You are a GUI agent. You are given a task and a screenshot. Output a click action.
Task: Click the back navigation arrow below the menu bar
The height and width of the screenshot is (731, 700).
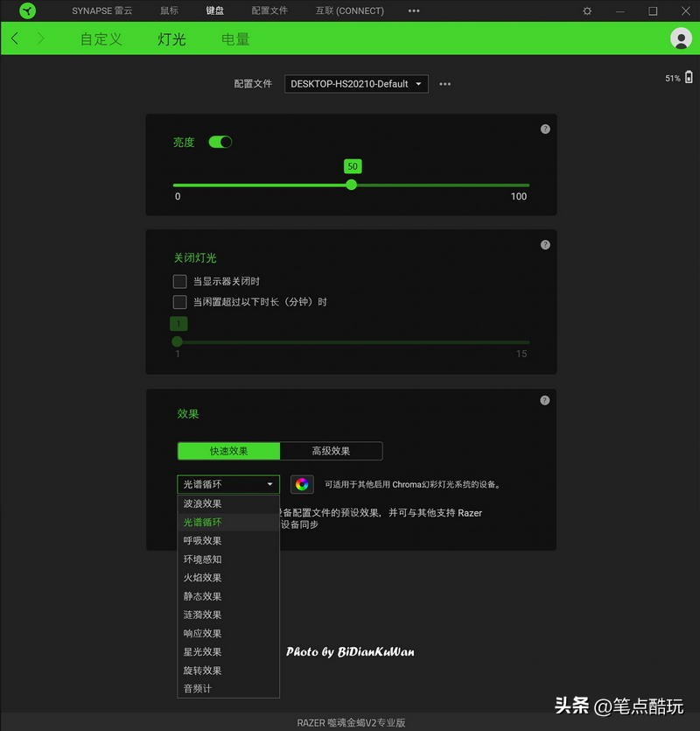tap(15, 39)
